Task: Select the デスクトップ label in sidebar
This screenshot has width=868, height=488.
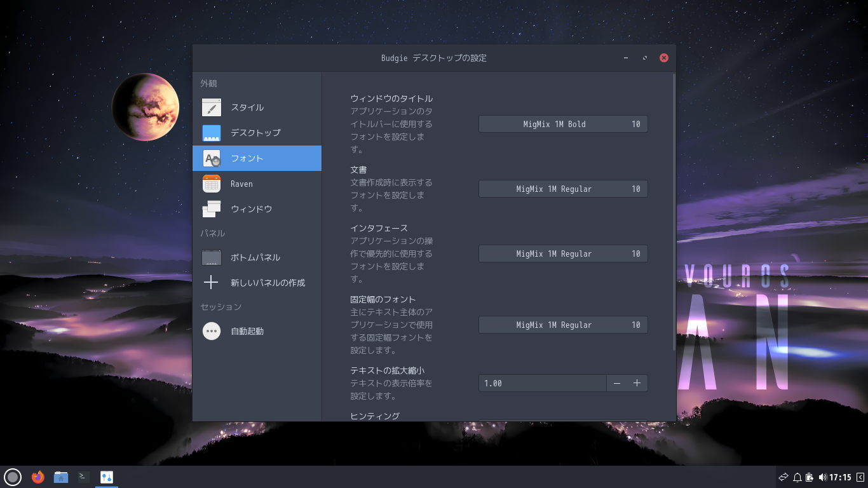Action: (255, 133)
